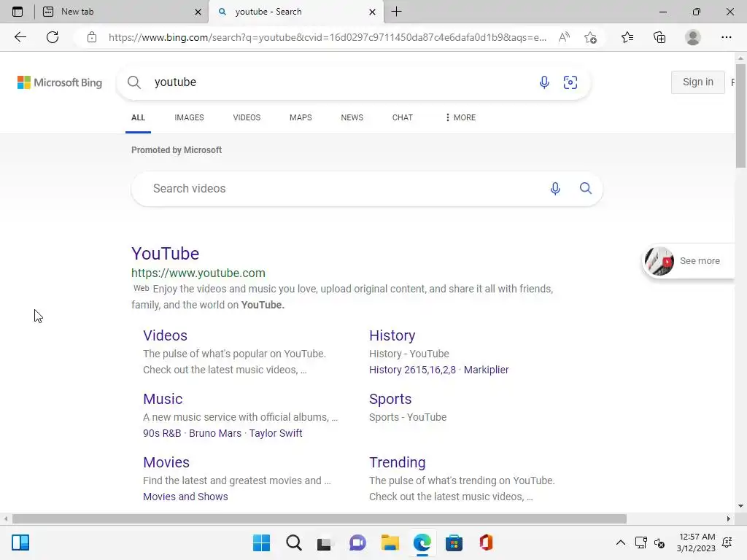Open Office app from taskbar
747x560 pixels.
point(486,542)
